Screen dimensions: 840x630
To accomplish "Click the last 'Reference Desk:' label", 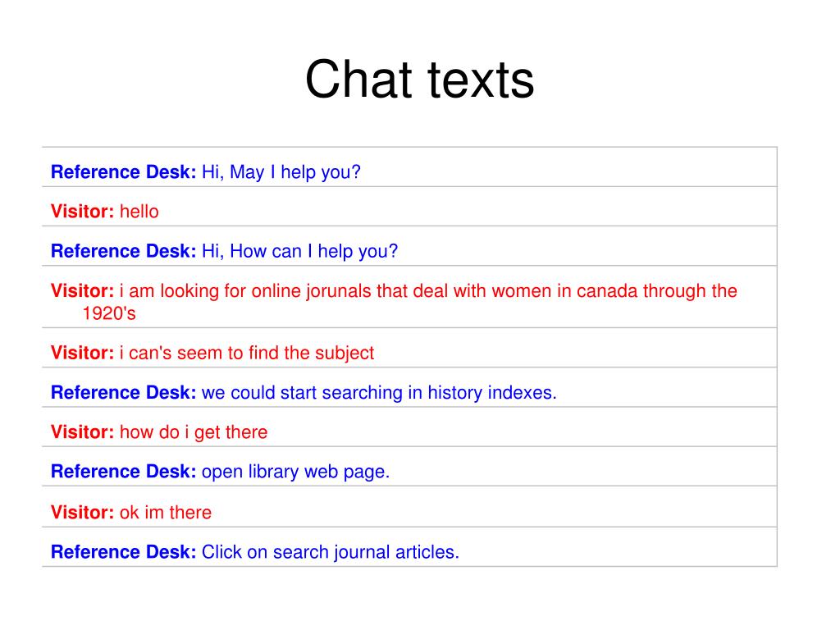I will (x=124, y=552).
